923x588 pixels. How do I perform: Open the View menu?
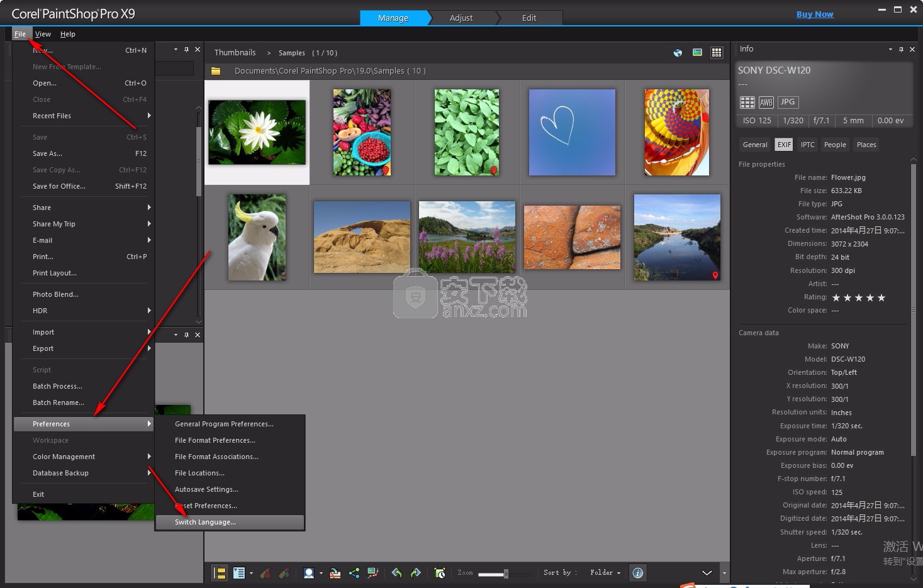coord(43,34)
